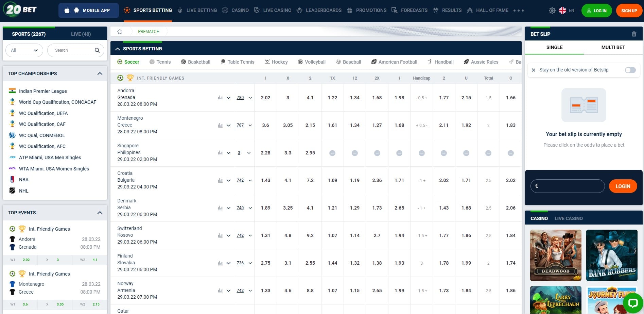Click the NBA league icon
Screen dimensions: 644x314
click(x=12, y=180)
